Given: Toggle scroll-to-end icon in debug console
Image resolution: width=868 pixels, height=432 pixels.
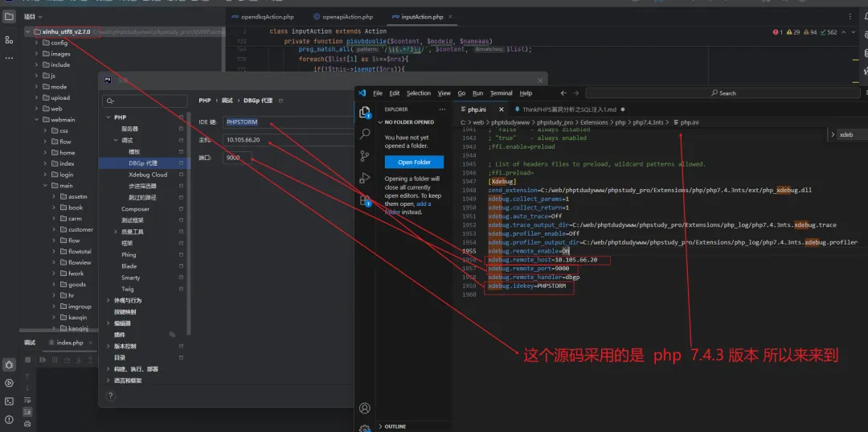Looking at the screenshot, I should 27,412.
